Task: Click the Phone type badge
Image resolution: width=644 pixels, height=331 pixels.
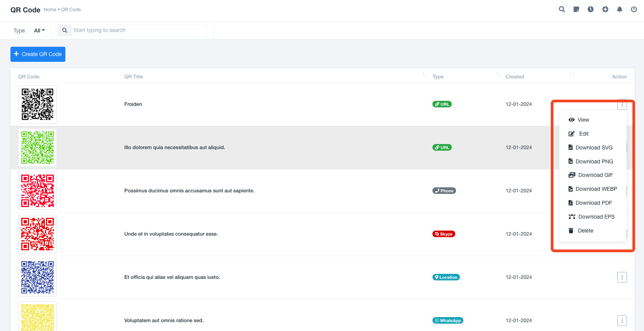Action: pyautogui.click(x=444, y=191)
